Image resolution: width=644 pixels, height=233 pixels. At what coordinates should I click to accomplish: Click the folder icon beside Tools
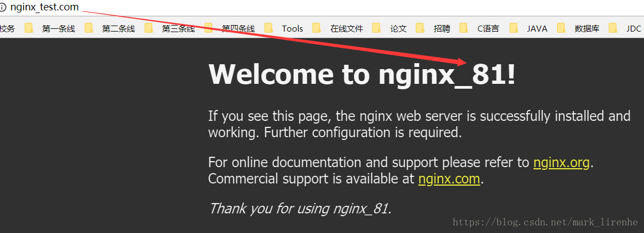tap(269, 28)
